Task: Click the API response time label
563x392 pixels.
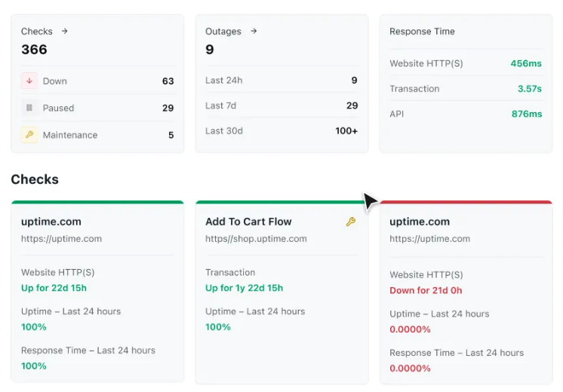Action: [x=397, y=114]
